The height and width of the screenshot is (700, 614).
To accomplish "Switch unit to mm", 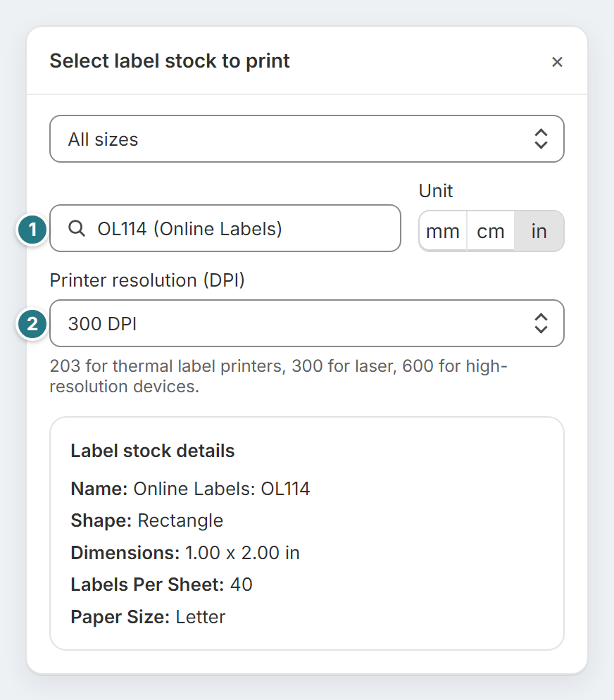I will click(443, 231).
